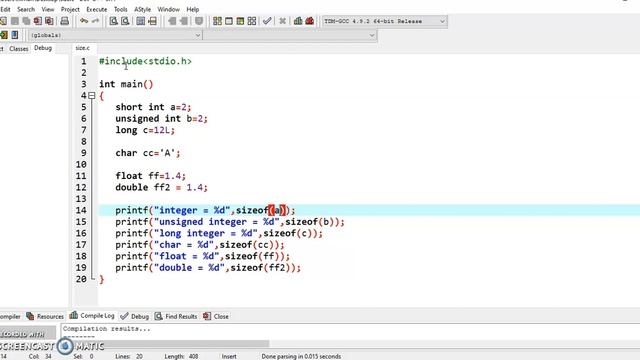The height and width of the screenshot is (360, 640).
Task: Open Find with the magnifier icon
Action: coord(114,21)
